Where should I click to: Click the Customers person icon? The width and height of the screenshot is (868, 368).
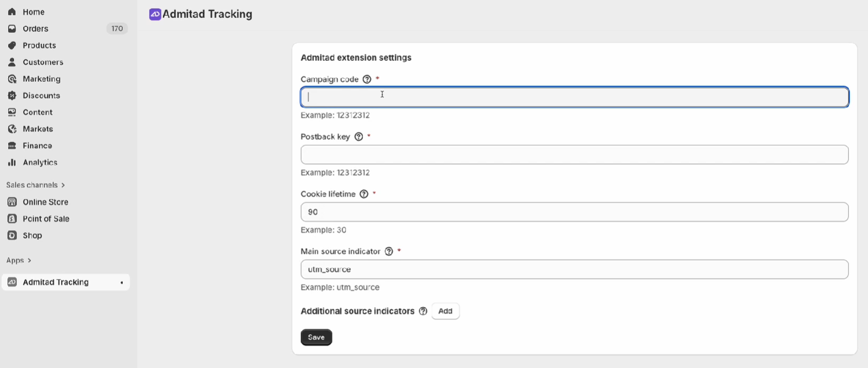[x=12, y=62]
